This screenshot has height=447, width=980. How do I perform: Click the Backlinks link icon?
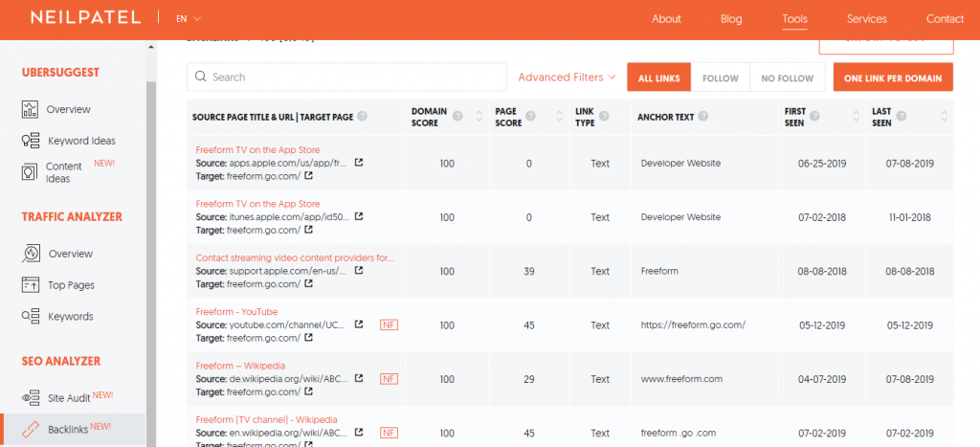click(x=31, y=430)
